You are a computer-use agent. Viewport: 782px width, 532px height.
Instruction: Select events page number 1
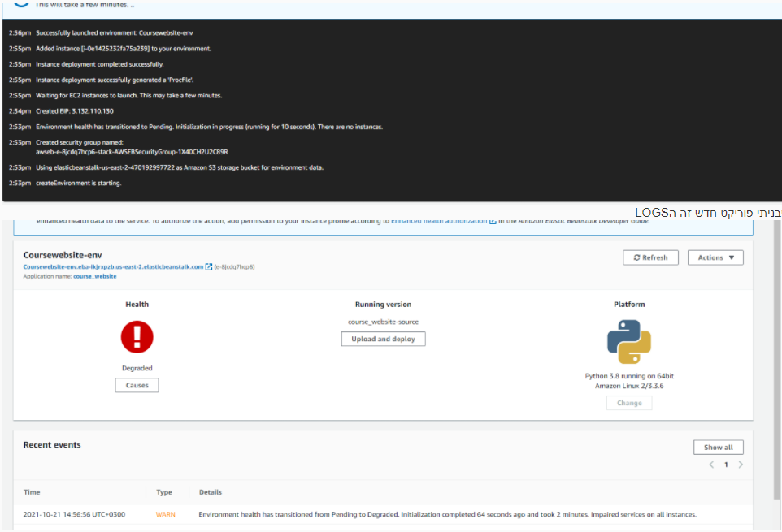(x=726, y=465)
